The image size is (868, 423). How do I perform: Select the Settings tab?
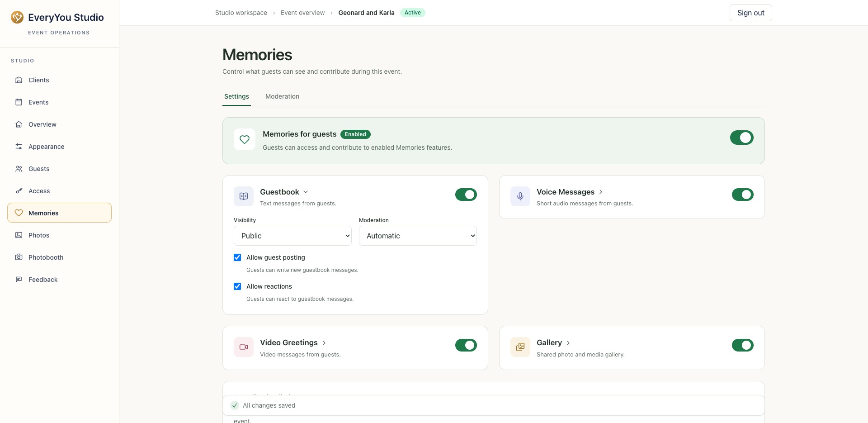pos(236,96)
